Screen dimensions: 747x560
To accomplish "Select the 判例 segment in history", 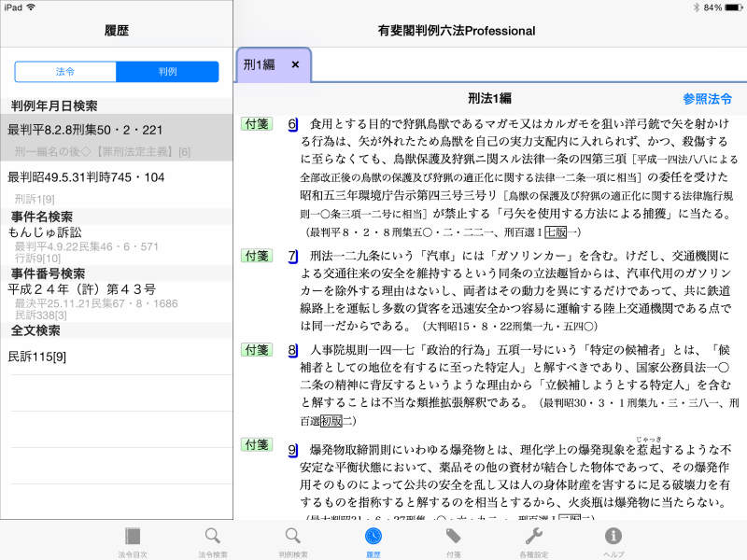I will click(167, 72).
